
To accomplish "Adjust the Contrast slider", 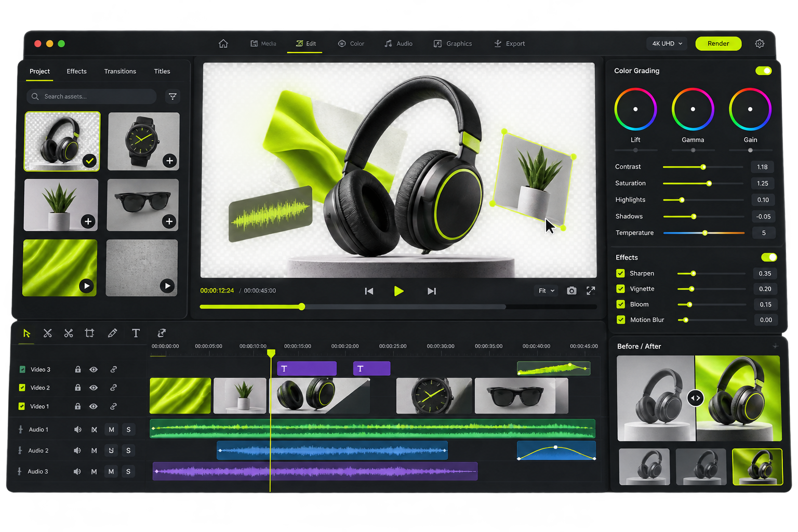I will coord(703,167).
